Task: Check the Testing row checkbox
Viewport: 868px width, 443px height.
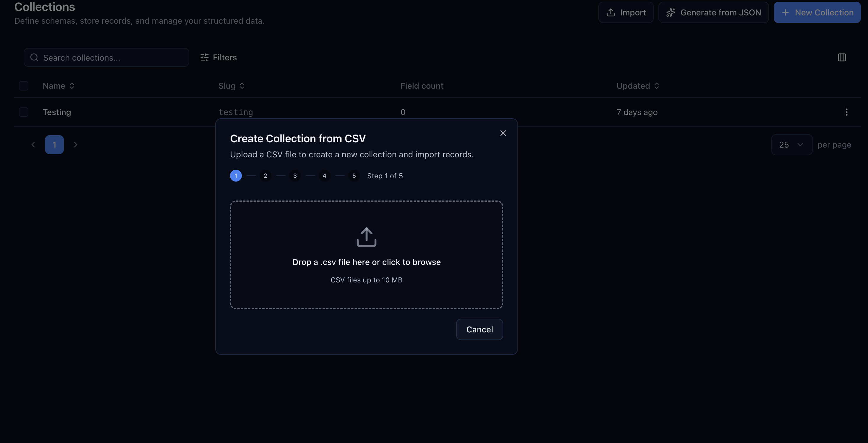Action: click(24, 112)
